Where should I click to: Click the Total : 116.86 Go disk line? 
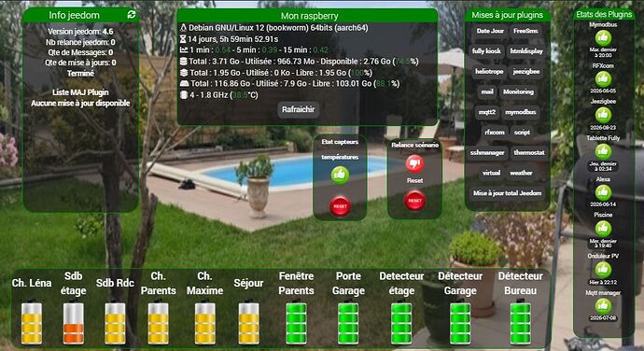[x=289, y=83]
